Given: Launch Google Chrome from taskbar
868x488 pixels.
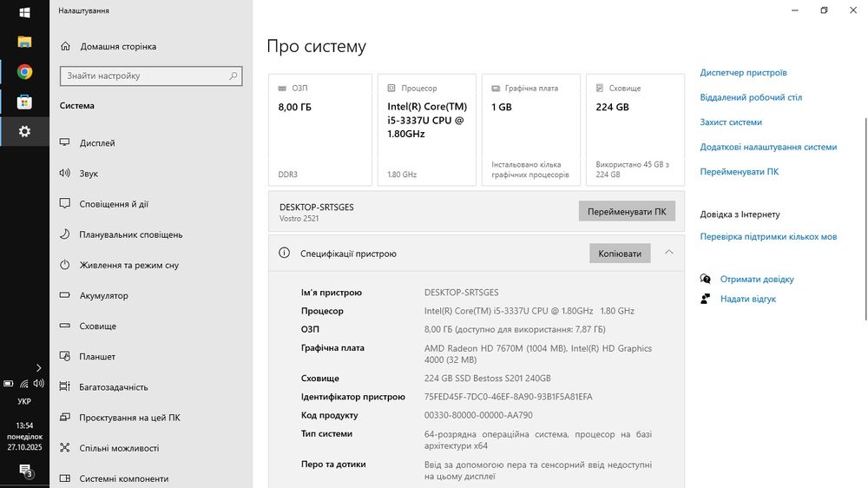Looking at the screenshot, I should 24,72.
